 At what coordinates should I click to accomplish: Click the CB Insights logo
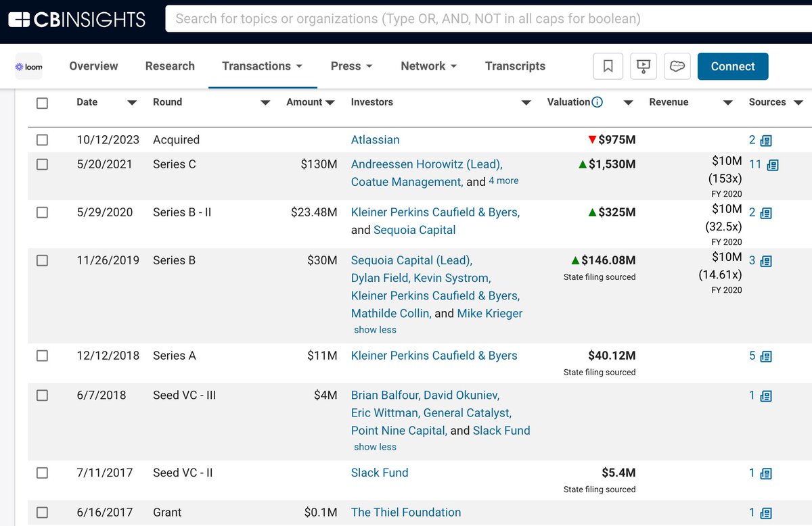tap(76, 20)
